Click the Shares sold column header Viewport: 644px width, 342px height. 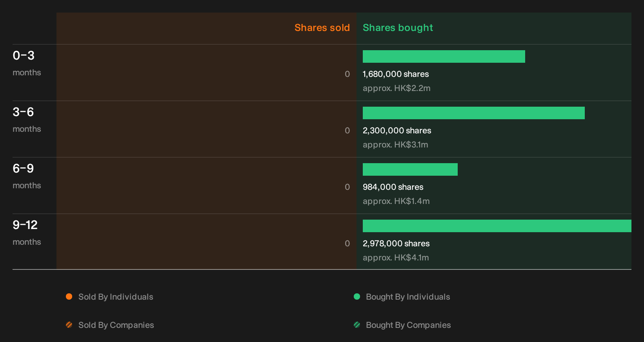pyautogui.click(x=322, y=28)
